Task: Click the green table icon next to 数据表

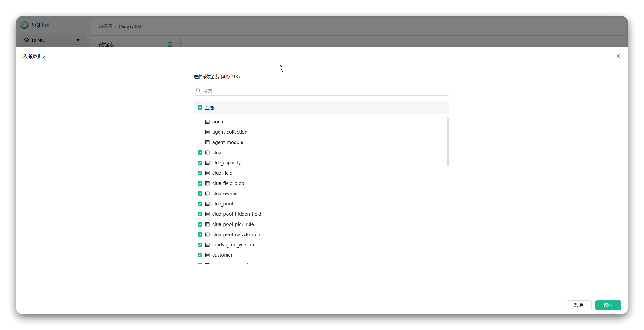Action: pyautogui.click(x=170, y=44)
